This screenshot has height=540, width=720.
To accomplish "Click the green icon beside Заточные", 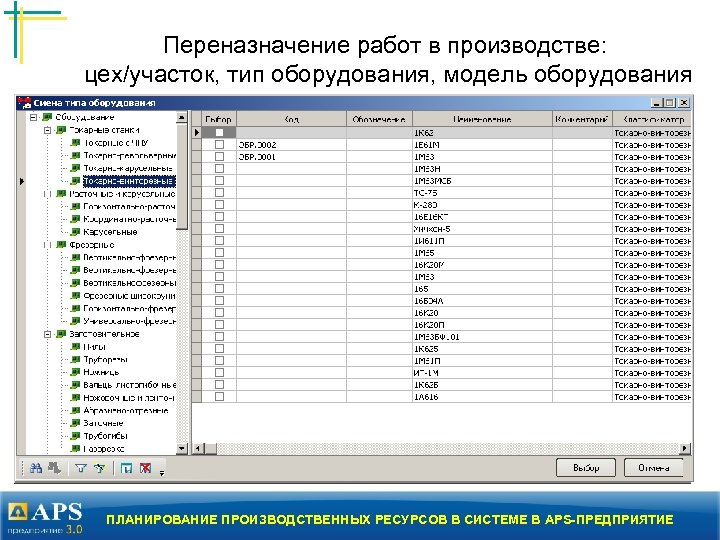I will click(75, 423).
